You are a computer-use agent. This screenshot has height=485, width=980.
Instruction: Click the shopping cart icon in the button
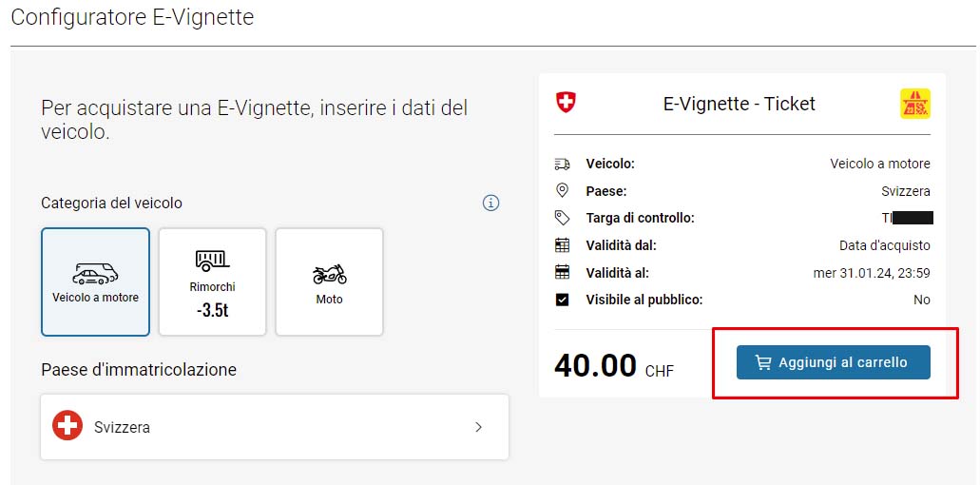pyautogui.click(x=762, y=362)
